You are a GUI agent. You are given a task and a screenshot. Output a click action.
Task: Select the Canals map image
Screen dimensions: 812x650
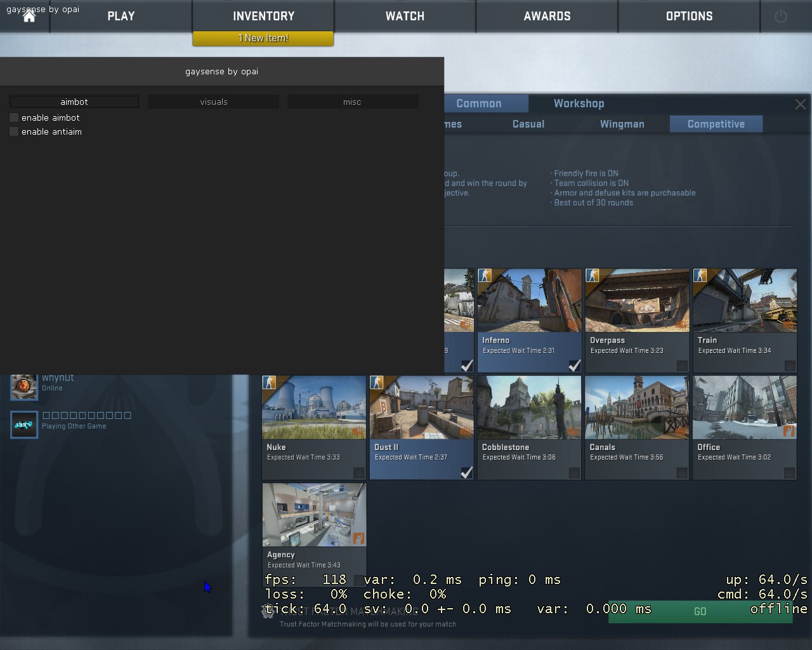637,408
